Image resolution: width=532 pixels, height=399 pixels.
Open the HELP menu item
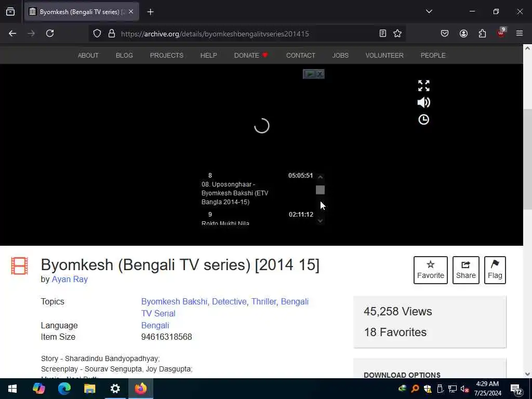pyautogui.click(x=208, y=55)
